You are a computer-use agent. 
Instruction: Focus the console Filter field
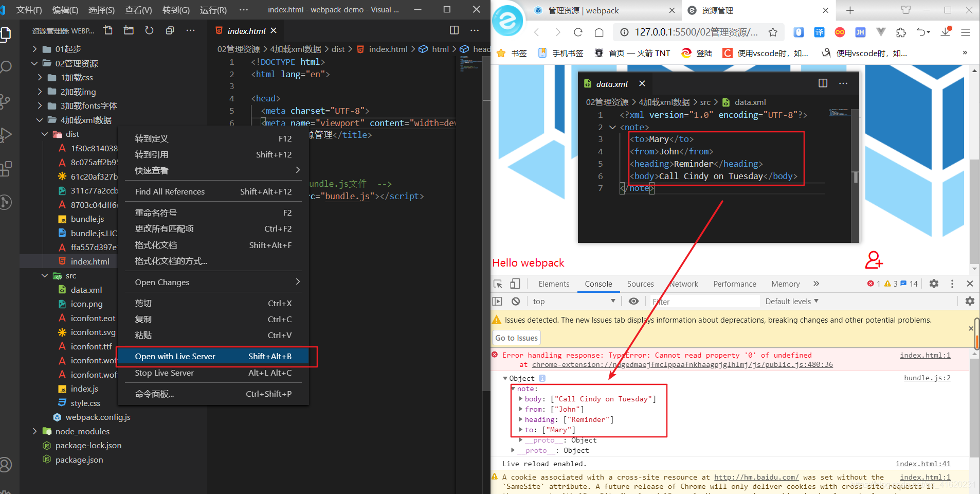(704, 302)
